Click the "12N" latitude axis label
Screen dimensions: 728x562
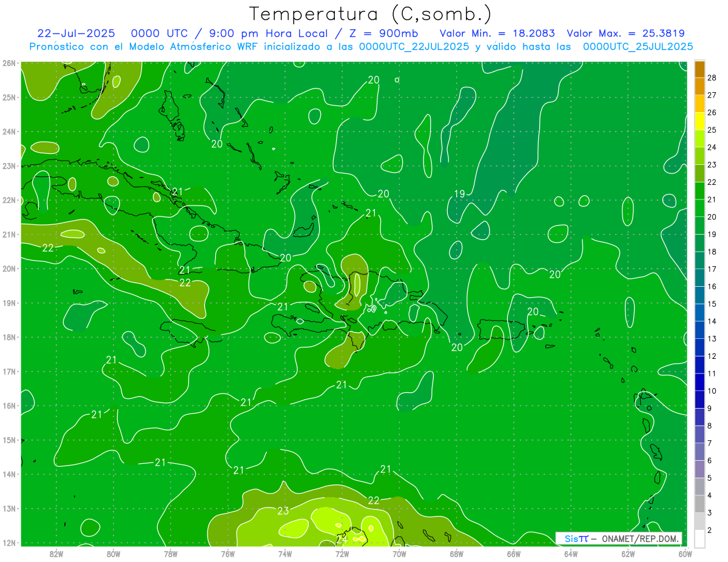coord(8,543)
